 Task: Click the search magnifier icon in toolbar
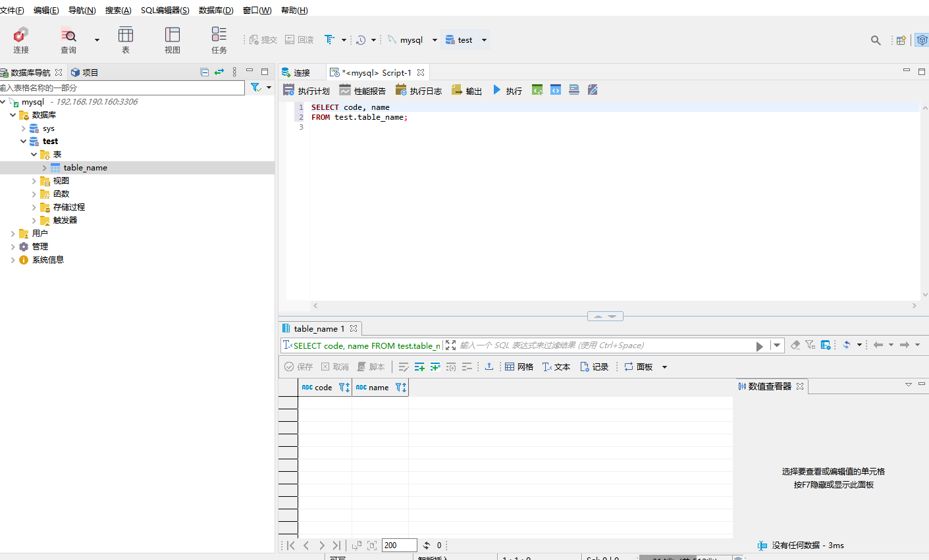pos(875,40)
